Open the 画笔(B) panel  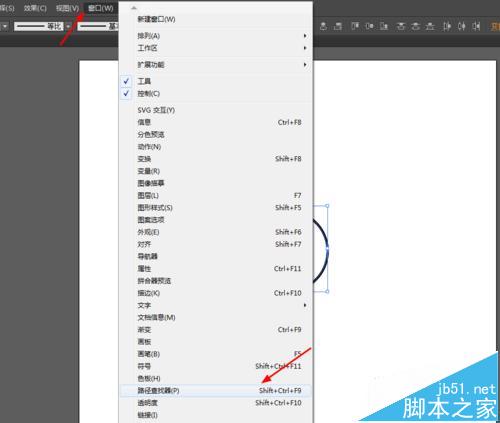click(x=216, y=354)
